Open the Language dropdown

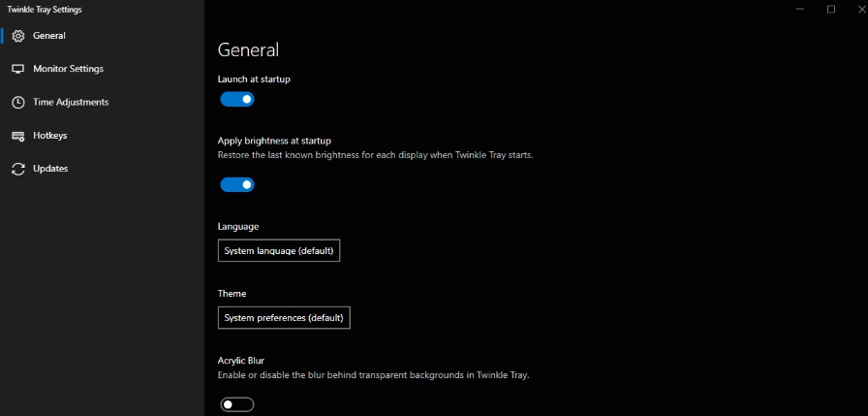[x=278, y=251]
